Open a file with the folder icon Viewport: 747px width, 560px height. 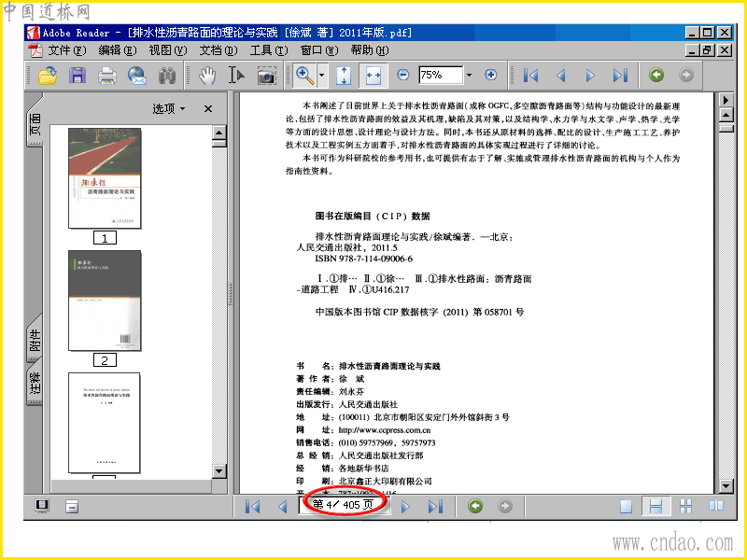pos(48,76)
